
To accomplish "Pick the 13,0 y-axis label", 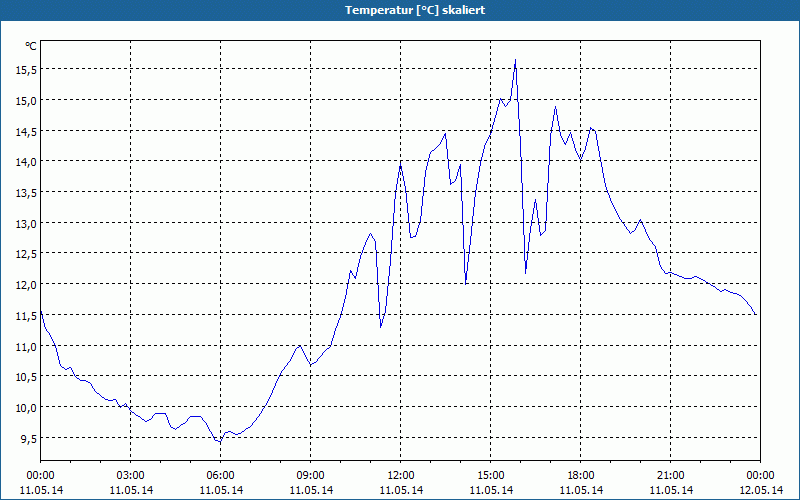I will coord(26,224).
